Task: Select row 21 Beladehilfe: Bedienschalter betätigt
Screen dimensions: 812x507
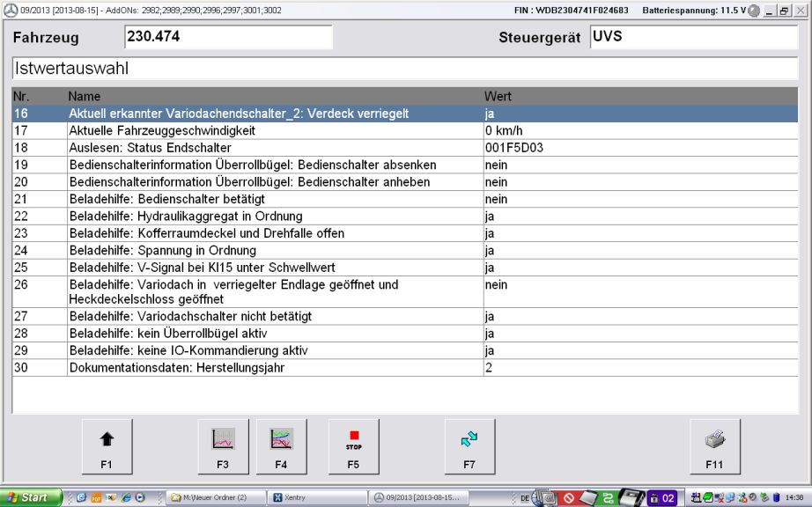Action: [x=405, y=199]
